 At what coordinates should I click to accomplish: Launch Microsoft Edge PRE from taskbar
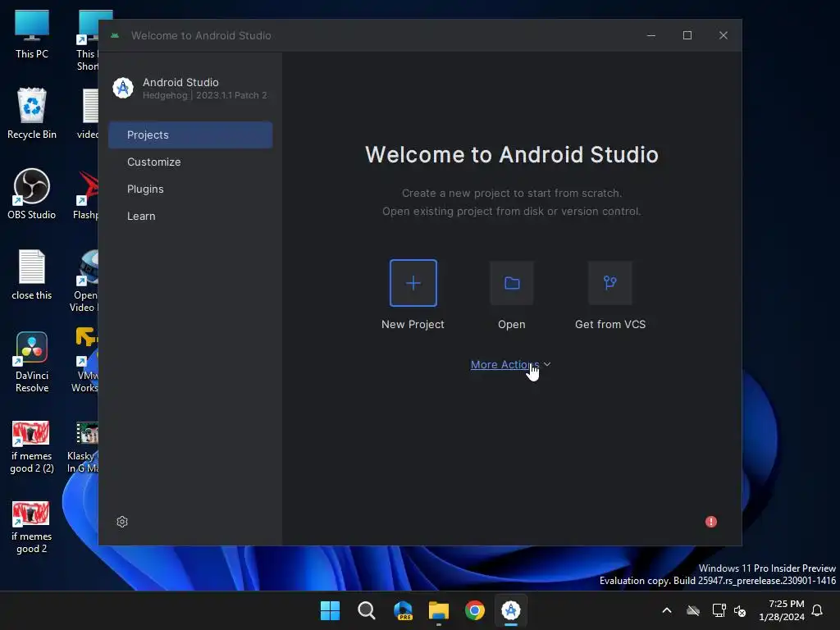(x=403, y=610)
